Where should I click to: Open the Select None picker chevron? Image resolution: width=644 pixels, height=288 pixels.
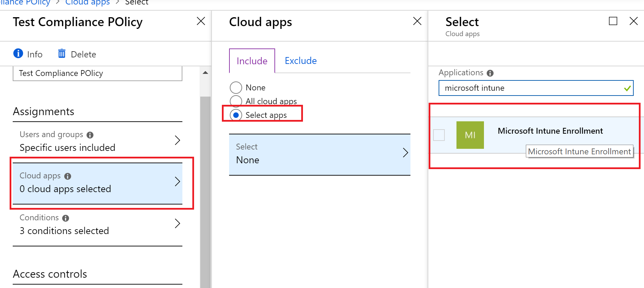[405, 153]
